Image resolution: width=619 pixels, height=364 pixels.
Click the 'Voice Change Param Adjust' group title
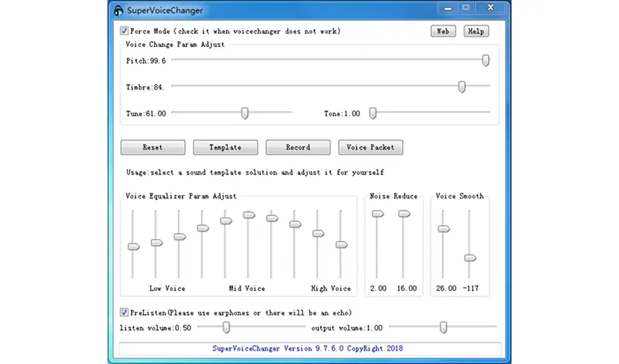pyautogui.click(x=175, y=44)
